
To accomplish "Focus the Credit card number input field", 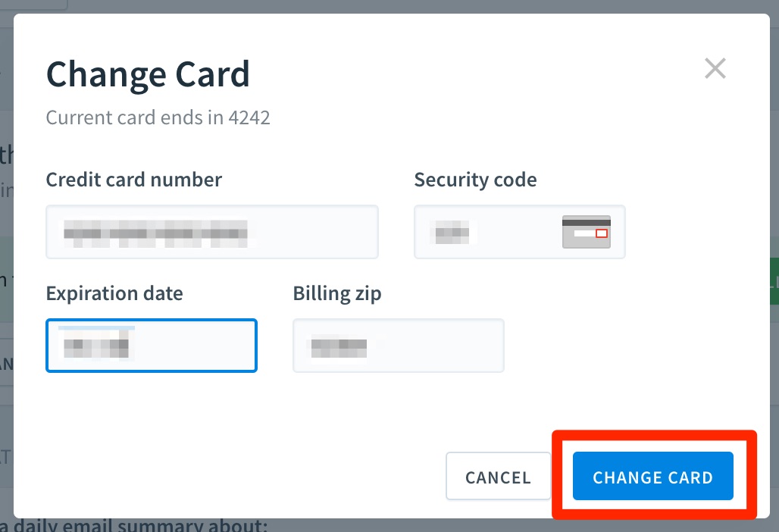I will [x=212, y=232].
